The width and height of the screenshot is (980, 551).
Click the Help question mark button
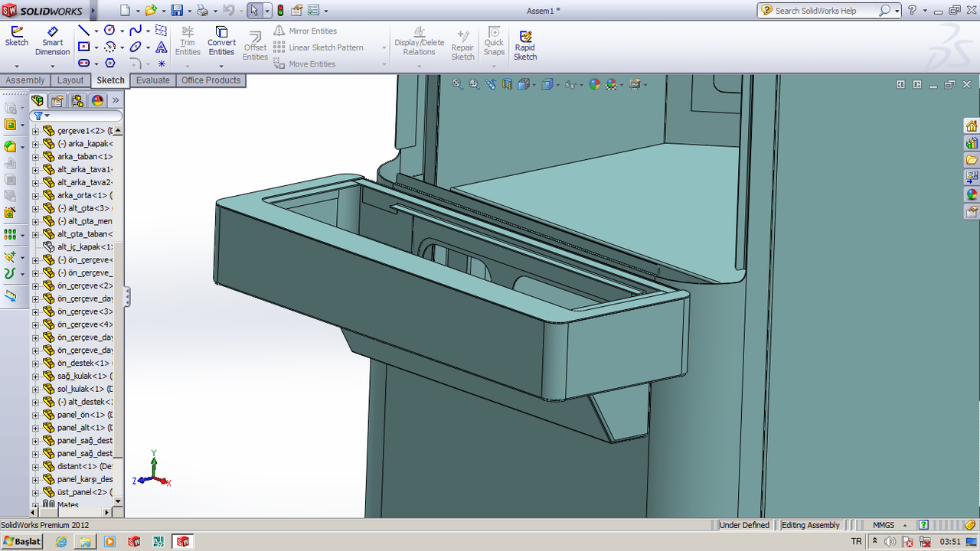[912, 11]
